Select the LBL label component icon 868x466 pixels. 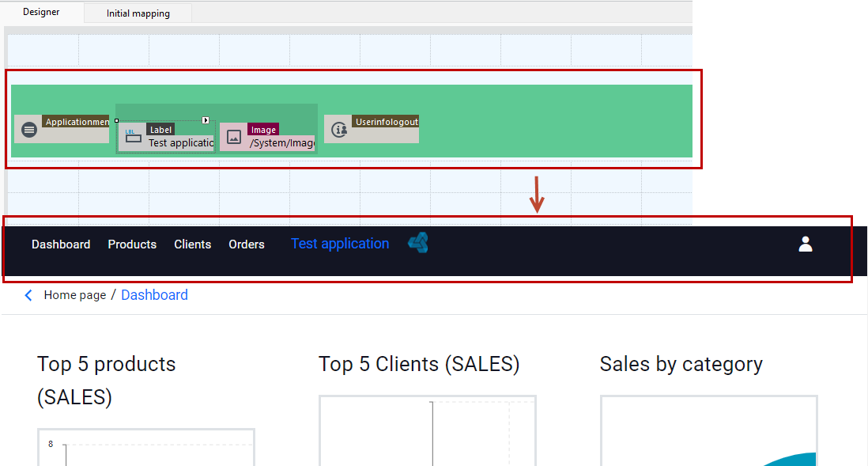[133, 136]
